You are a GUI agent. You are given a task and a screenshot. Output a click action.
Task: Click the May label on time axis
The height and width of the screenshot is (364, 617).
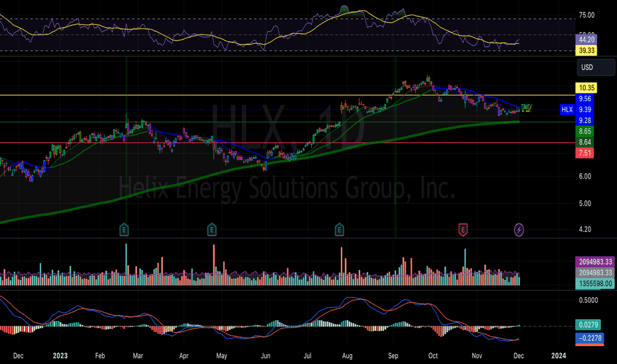[x=222, y=355]
